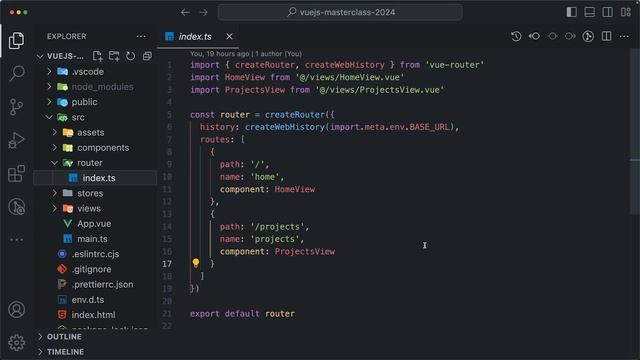This screenshot has width=640, height=360.
Task: Open the Accounts menu
Action: pos(16,310)
